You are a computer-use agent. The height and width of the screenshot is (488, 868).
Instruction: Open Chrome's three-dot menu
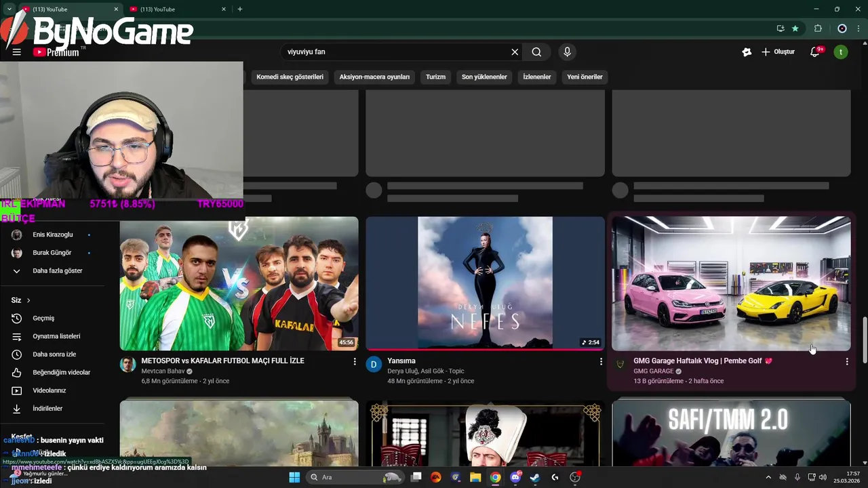tap(859, 28)
